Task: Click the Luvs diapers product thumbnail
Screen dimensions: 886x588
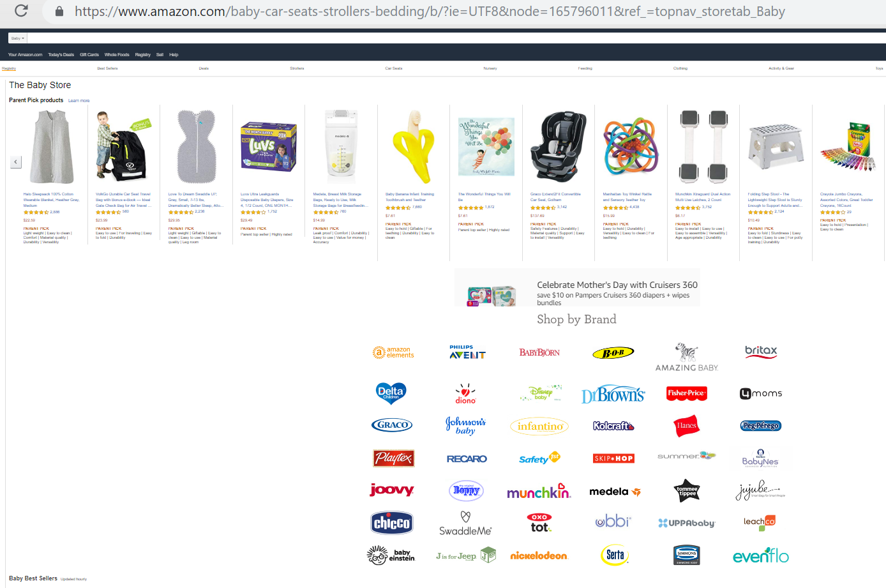Action: pyautogui.click(x=268, y=147)
